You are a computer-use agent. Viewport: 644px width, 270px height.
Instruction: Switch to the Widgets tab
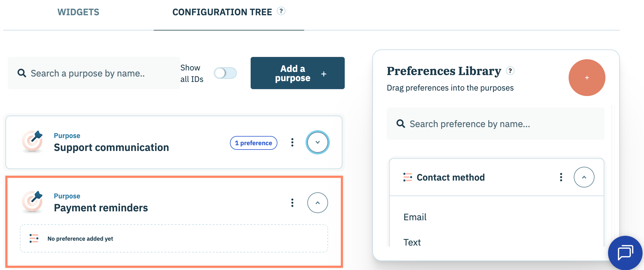point(78,12)
